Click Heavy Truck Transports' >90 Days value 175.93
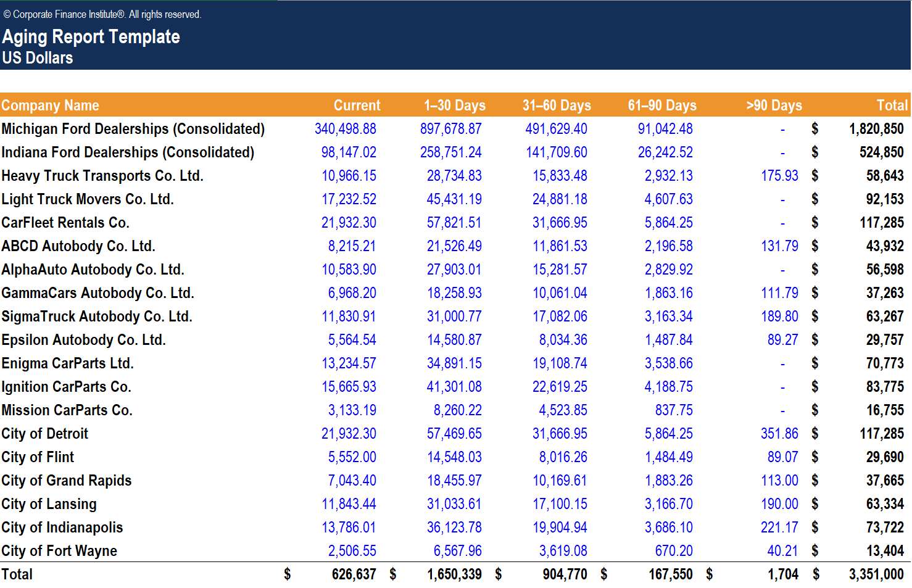This screenshot has width=912, height=588. (779, 176)
